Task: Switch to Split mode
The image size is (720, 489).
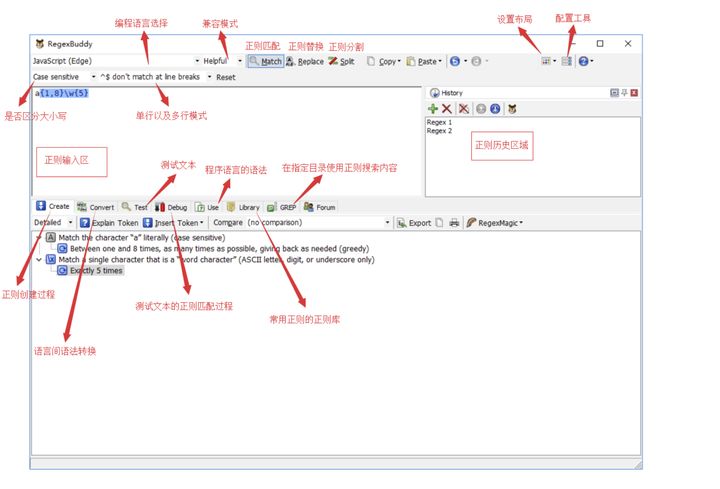Action: pos(341,61)
